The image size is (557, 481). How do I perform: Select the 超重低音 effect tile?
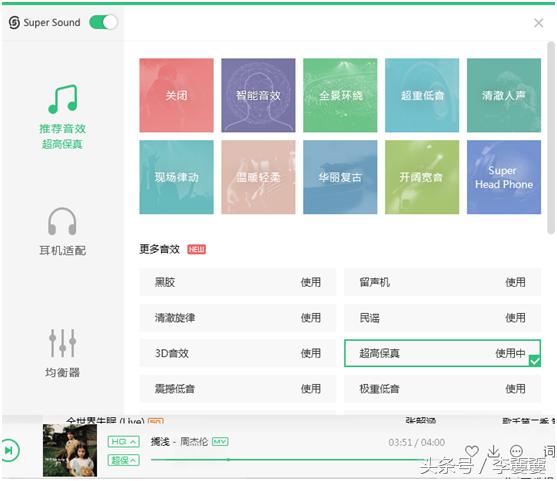pyautogui.click(x=422, y=95)
